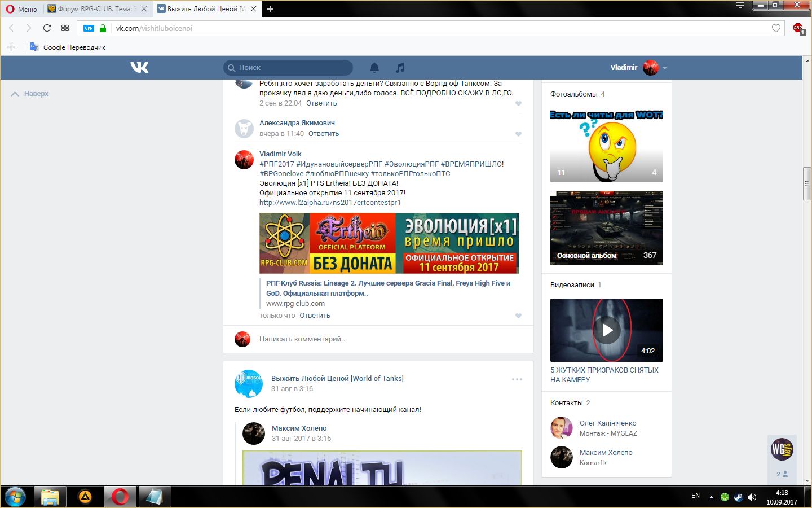
Task: Open the Есть ли читы для WOT album
Action: 607,145
